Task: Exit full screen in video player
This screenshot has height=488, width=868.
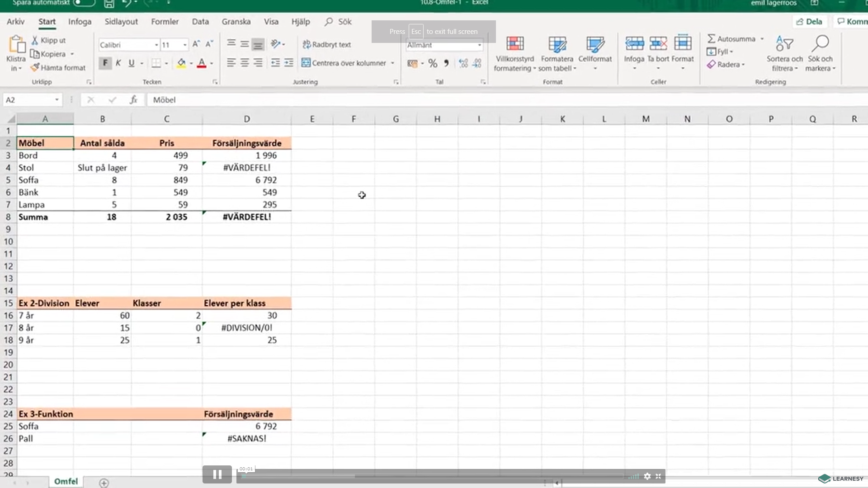Action: (658, 476)
